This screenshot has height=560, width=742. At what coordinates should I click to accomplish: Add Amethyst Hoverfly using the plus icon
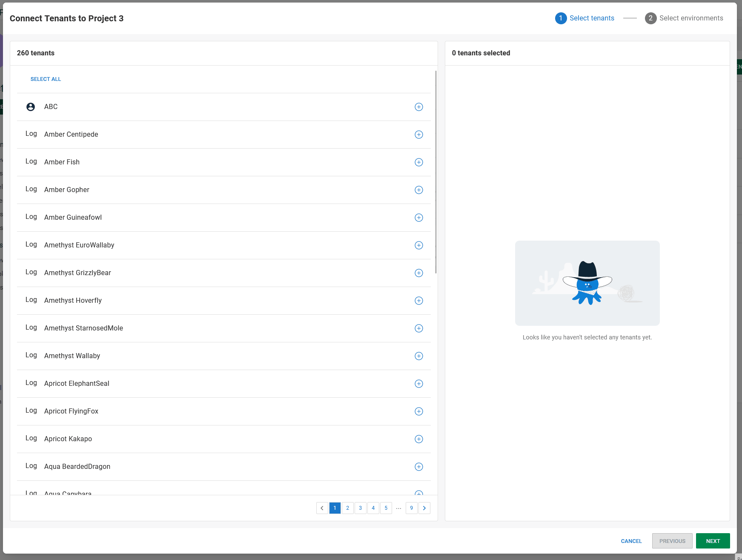click(419, 301)
